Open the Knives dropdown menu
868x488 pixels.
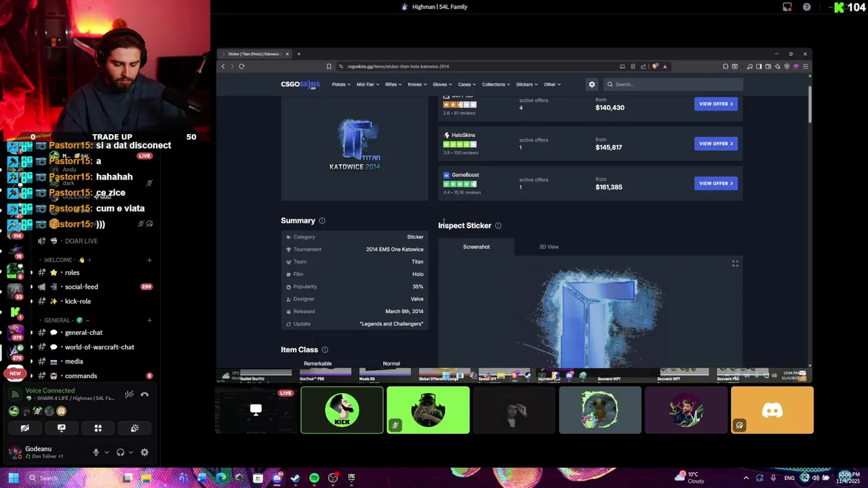click(x=417, y=84)
